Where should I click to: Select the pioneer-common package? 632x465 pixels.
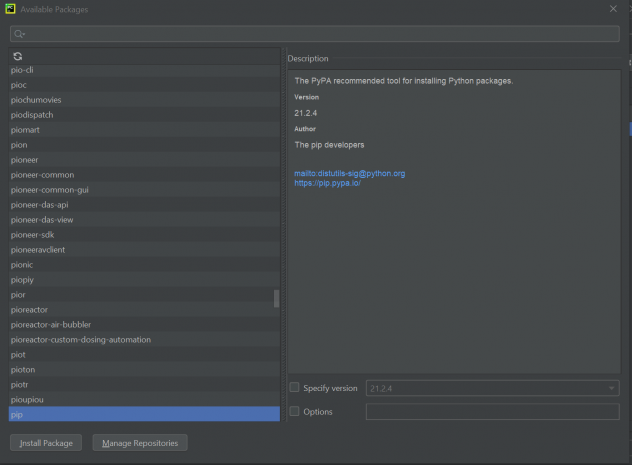point(144,175)
